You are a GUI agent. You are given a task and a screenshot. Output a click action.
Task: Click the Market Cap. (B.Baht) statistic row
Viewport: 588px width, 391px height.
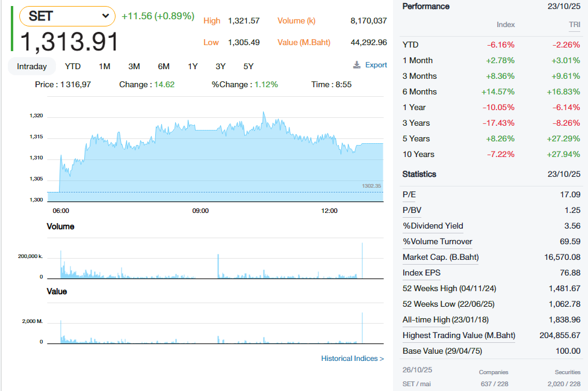[x=441, y=257]
